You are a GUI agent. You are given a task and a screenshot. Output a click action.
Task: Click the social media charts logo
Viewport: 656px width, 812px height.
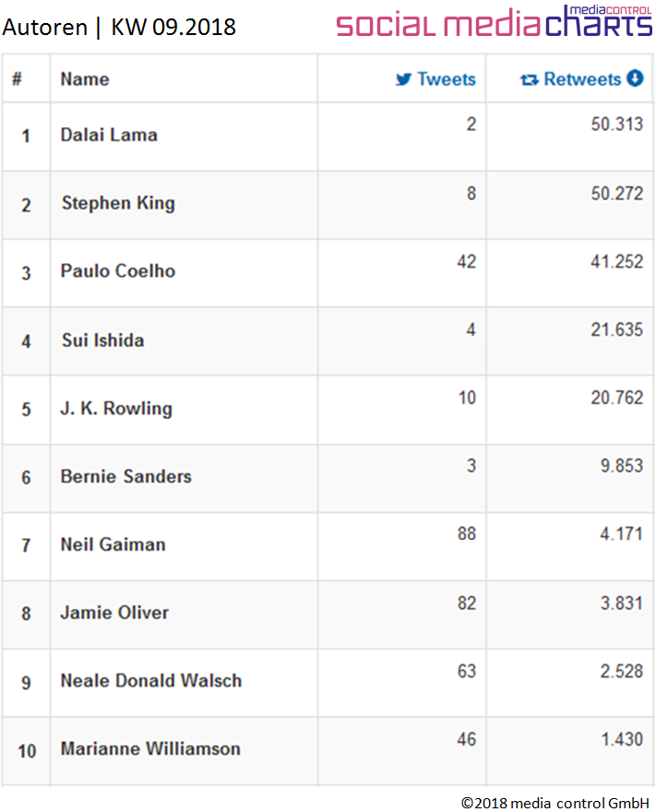coord(494,22)
